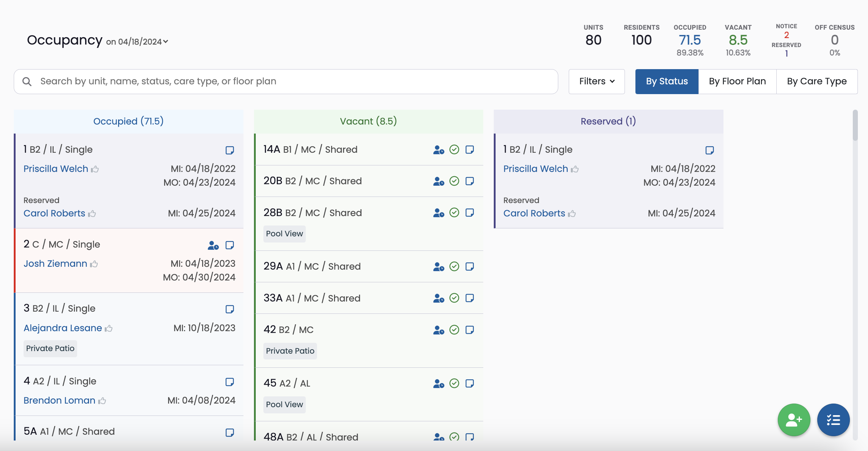Open note icon for unit 42 B2
868x451 pixels.
(x=470, y=330)
